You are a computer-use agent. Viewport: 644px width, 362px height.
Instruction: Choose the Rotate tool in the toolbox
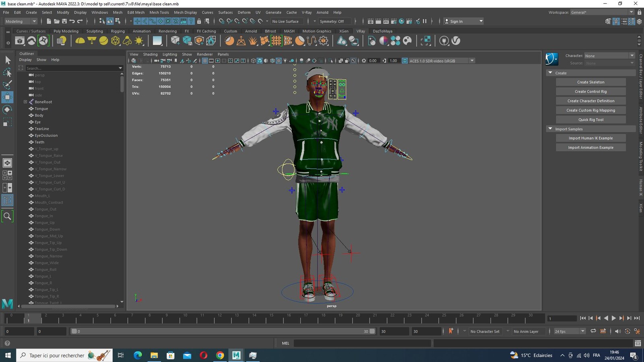click(7, 109)
